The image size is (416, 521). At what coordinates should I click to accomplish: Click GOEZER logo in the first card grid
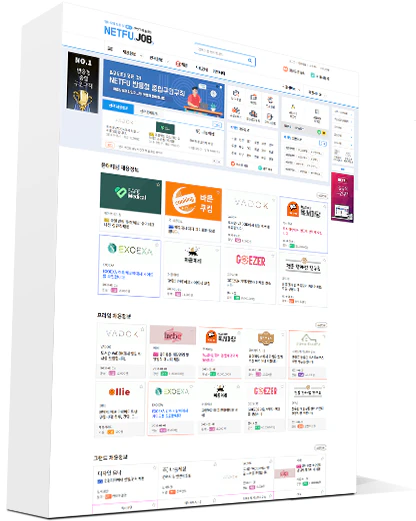(250, 260)
